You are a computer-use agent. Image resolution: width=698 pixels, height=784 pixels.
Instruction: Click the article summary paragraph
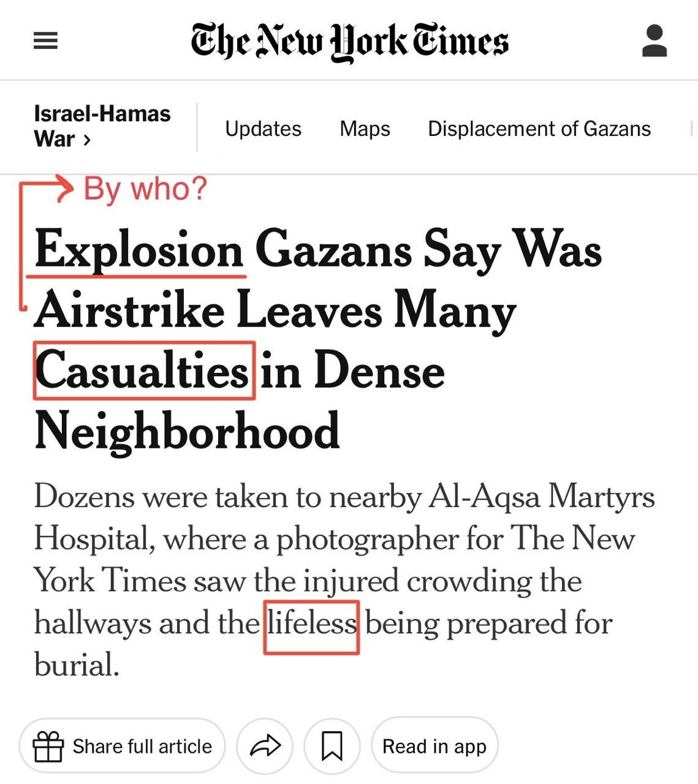coord(344,581)
